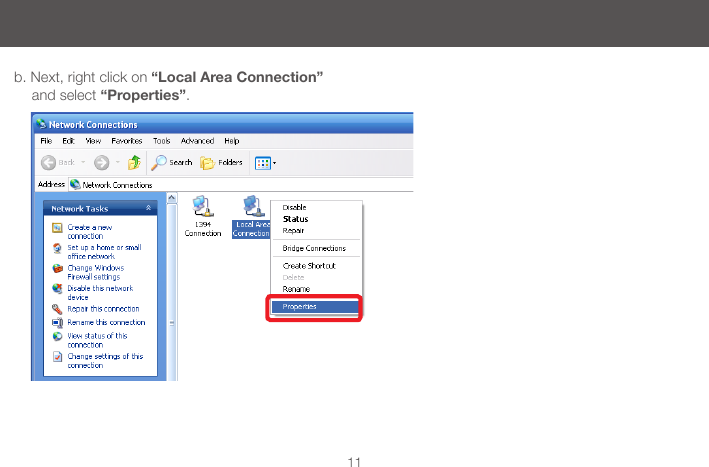Open the View menu

click(x=93, y=141)
